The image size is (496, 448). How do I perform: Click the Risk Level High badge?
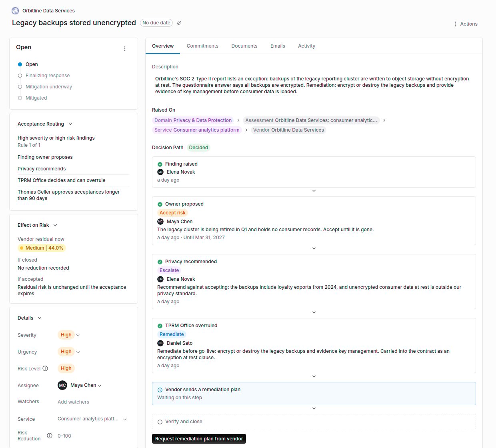tap(66, 368)
